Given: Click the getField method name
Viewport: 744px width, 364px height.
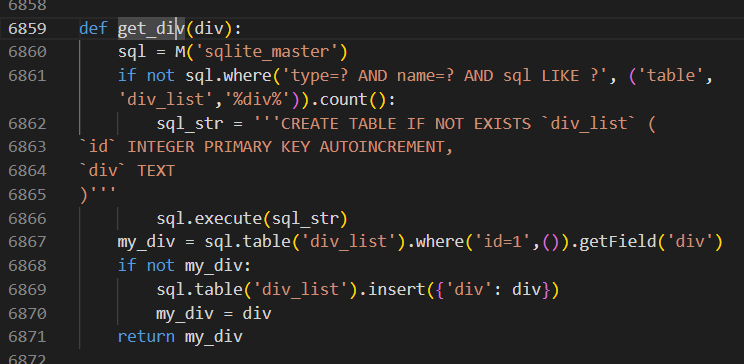Looking at the screenshot, I should (618, 242).
